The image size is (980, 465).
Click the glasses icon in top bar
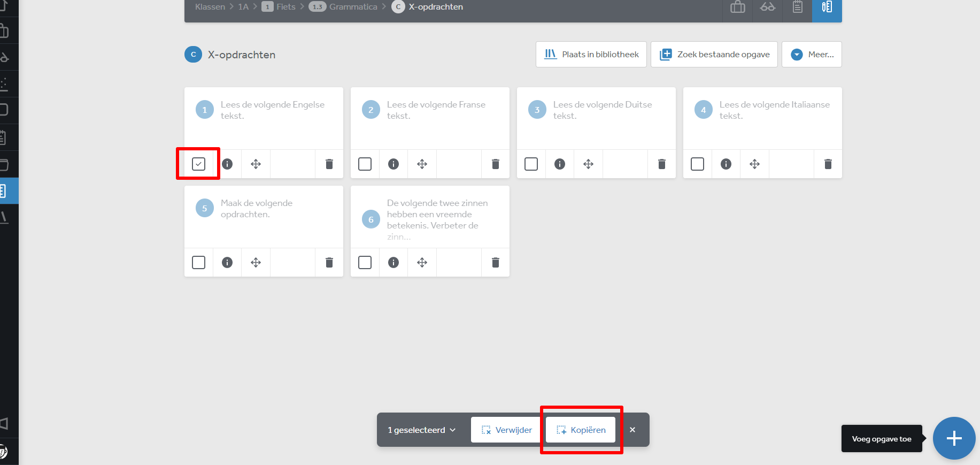[x=768, y=7]
